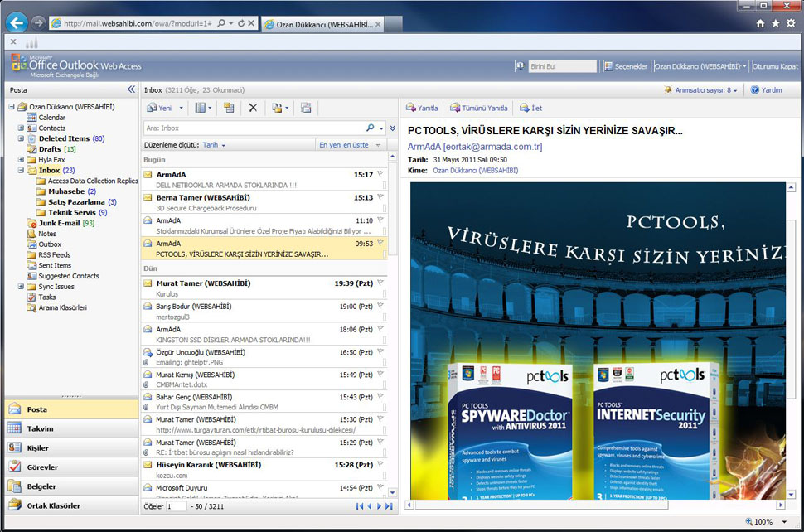Viewport: 804px width, 532px height.
Task: Open the 100% zoom level control
Action: 766,522
